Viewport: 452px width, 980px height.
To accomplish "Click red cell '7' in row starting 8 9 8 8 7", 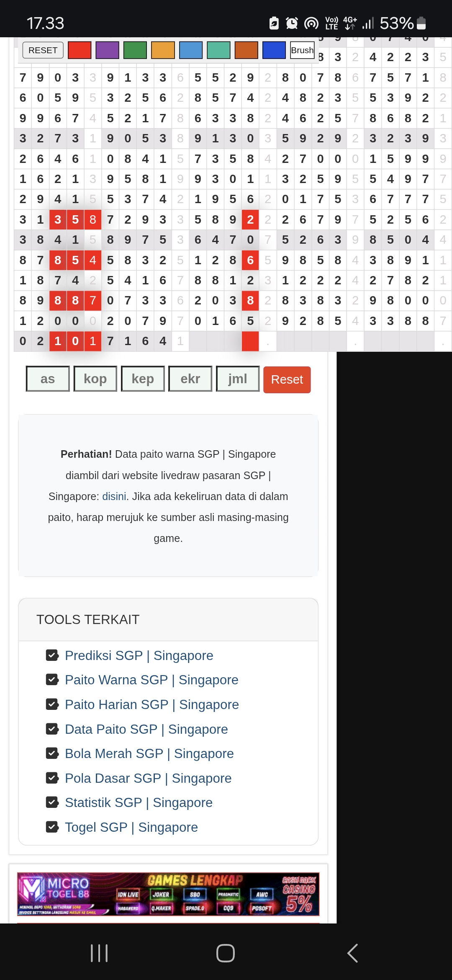I will point(93,300).
